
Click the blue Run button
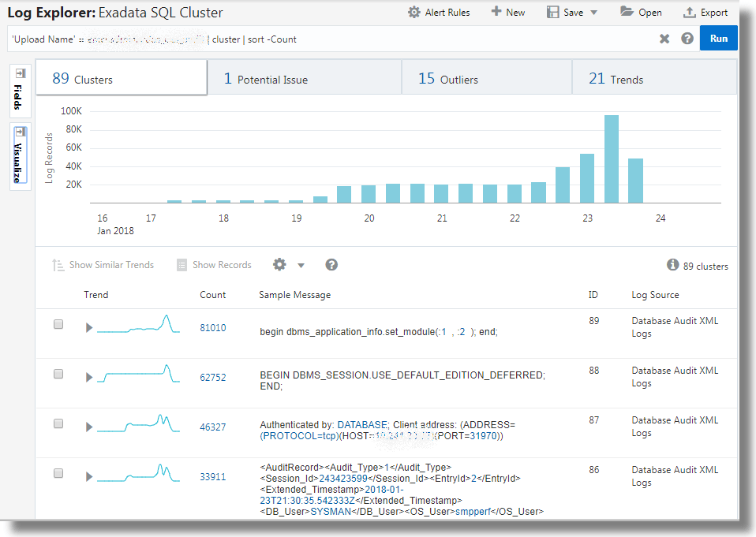pyautogui.click(x=719, y=38)
